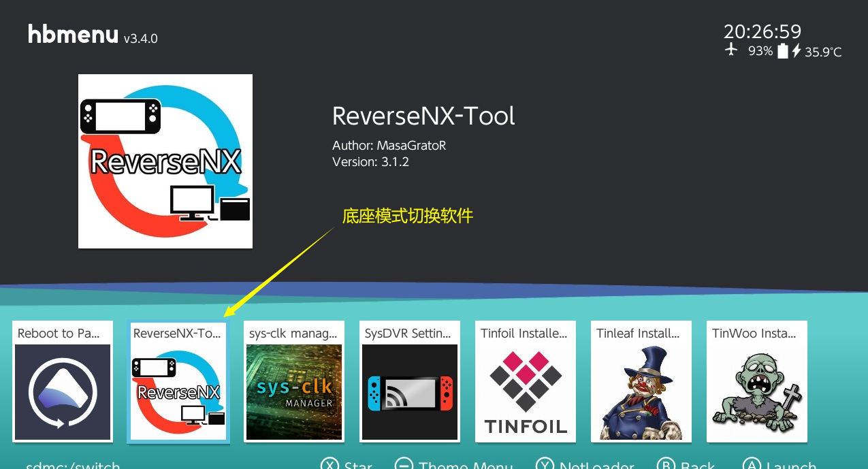Click the hbmenu title logo
The width and height of the screenshot is (868, 469).
[x=73, y=34]
